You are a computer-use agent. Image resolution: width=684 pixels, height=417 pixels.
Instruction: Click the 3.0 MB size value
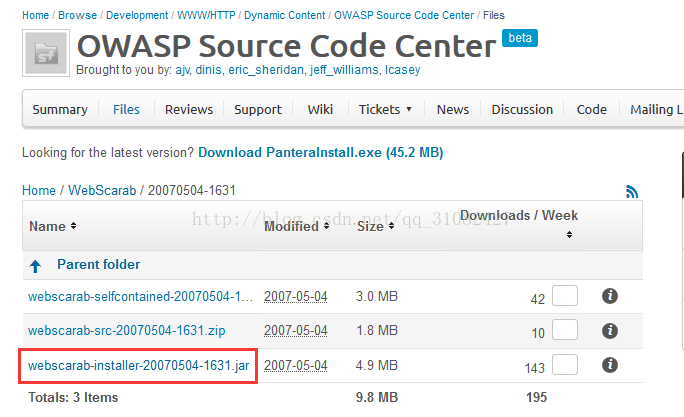pyautogui.click(x=377, y=297)
